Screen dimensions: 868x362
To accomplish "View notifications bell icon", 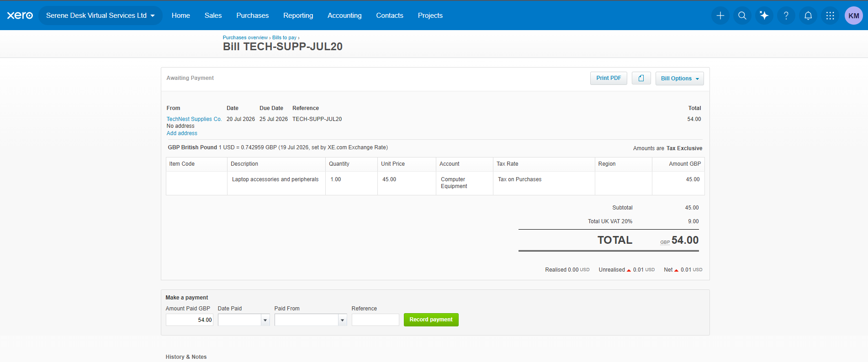I will (808, 16).
